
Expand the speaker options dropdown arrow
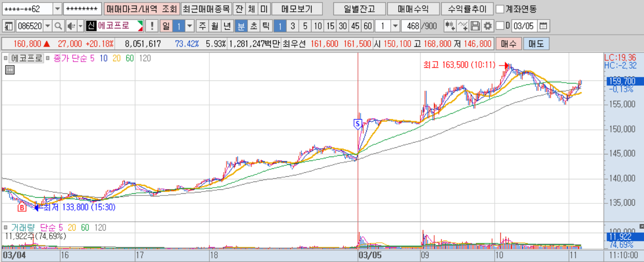coord(80,26)
